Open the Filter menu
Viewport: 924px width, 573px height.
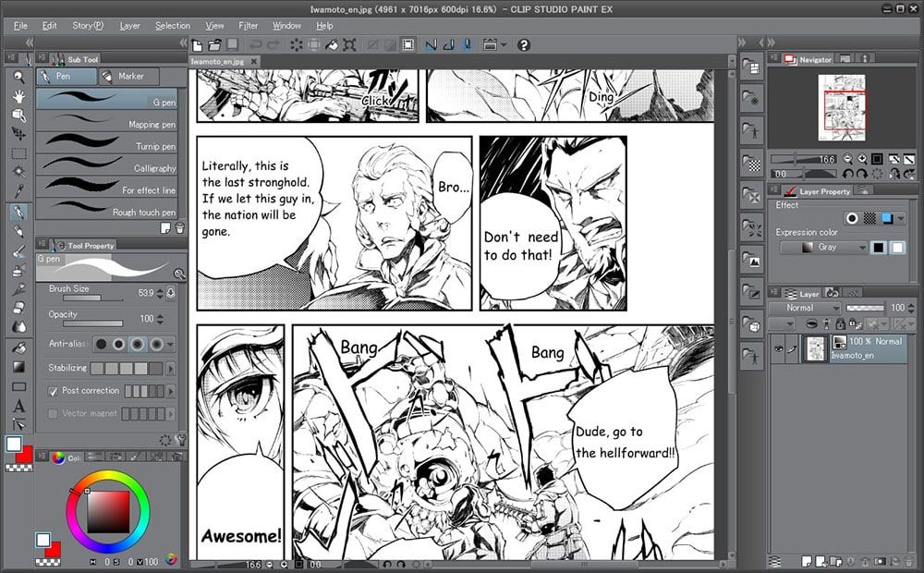click(248, 26)
